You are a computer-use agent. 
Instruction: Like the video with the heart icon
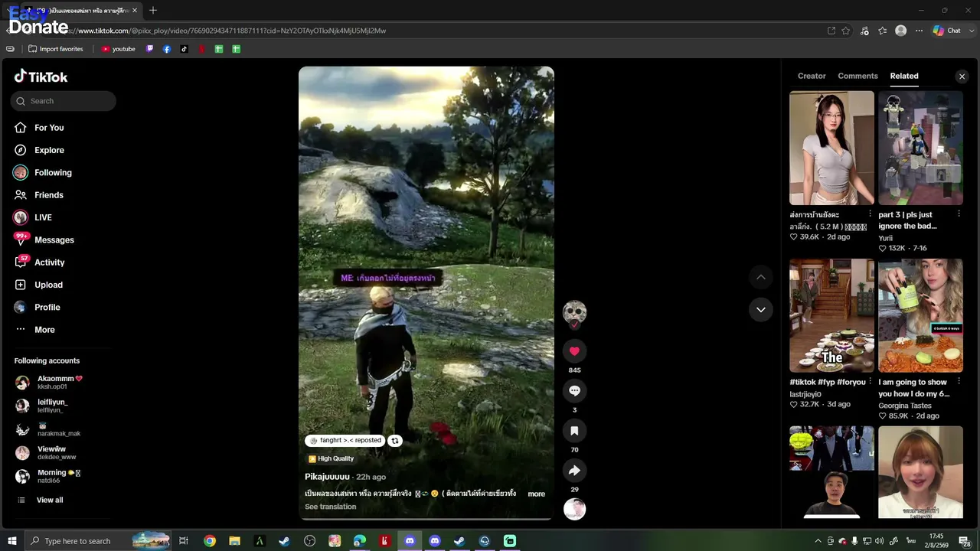click(x=574, y=351)
